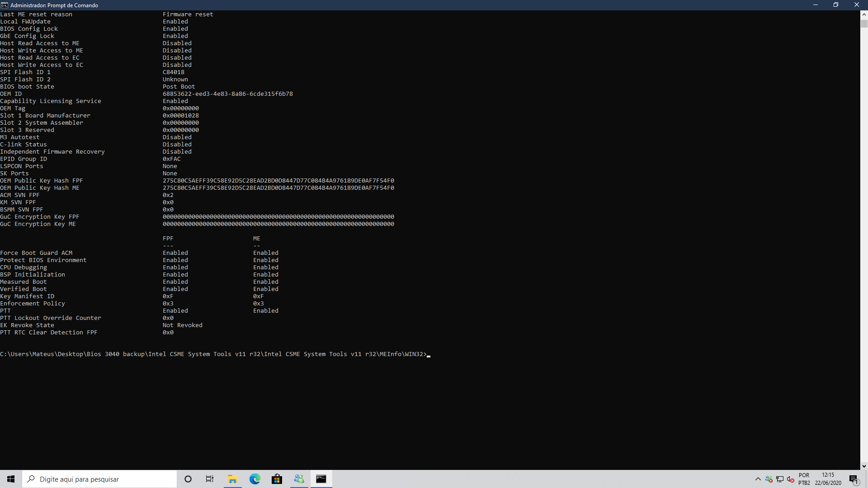Launch Microsoft Edge from taskbar
Screen dimensions: 868x488
pyautogui.click(x=255, y=479)
